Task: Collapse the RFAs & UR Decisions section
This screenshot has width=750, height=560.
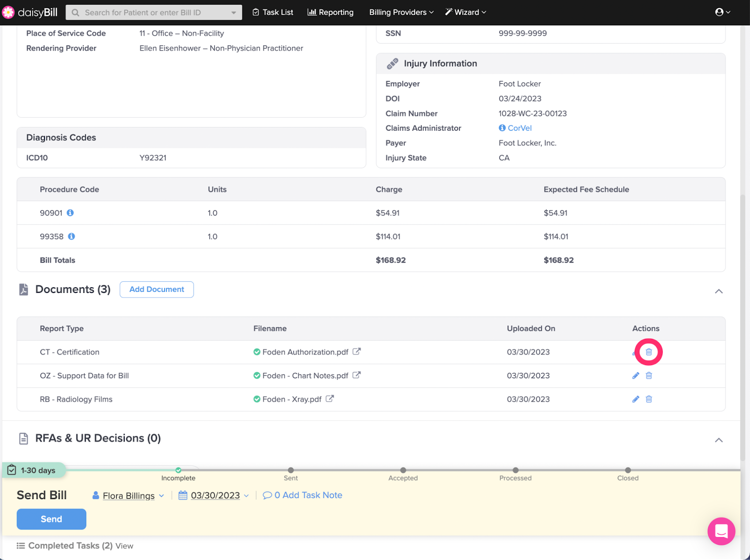Action: 719,440
